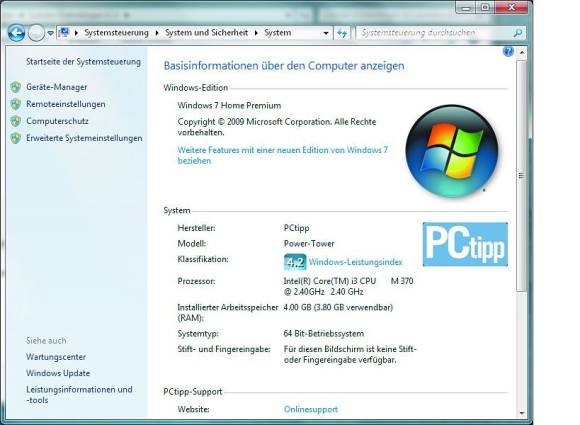Open Weitere Features mit einer neuen Edition link

[x=283, y=155]
